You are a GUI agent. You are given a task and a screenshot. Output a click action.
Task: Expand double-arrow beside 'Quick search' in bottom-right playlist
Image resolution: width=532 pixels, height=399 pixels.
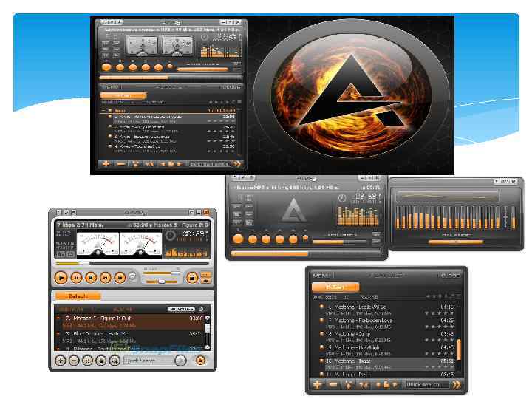point(457,384)
